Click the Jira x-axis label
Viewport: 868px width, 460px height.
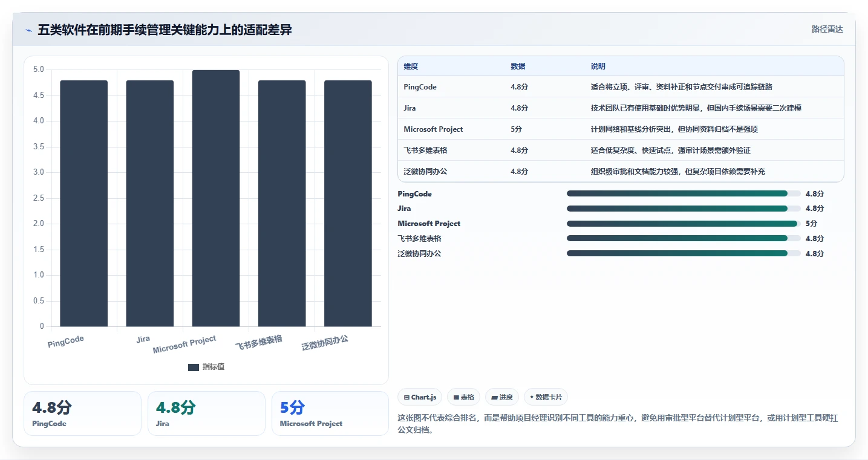(143, 339)
